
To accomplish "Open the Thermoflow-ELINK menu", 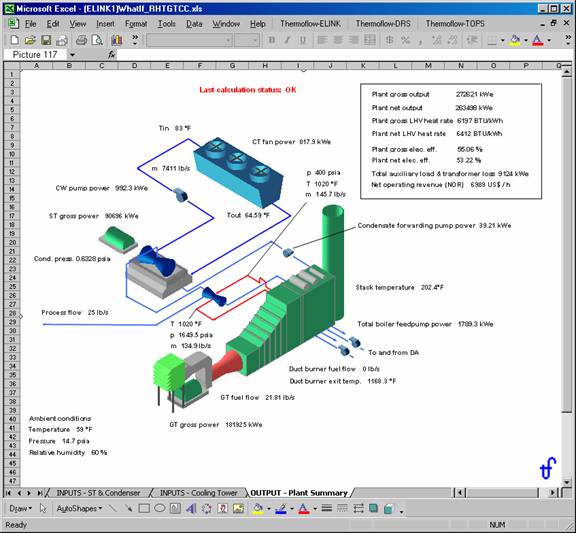I will click(x=310, y=24).
